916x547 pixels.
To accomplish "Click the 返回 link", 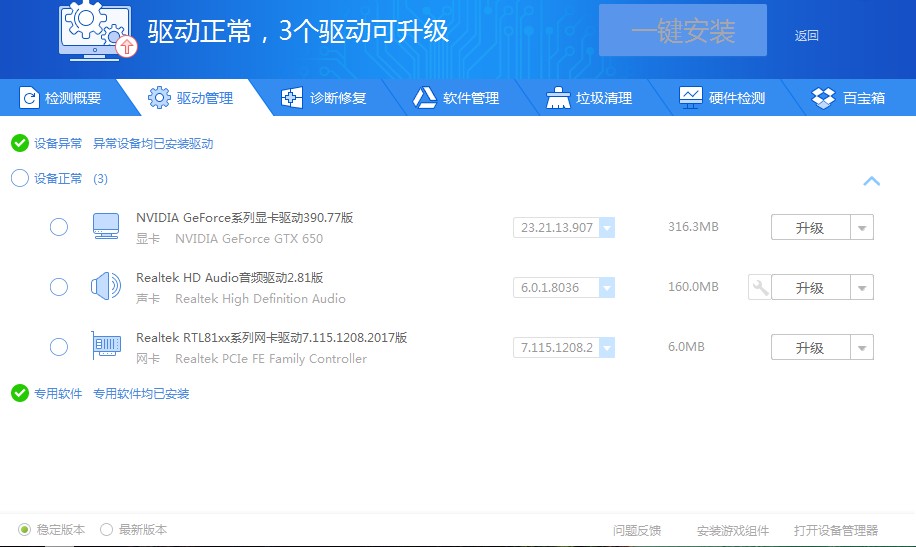I will 806,36.
